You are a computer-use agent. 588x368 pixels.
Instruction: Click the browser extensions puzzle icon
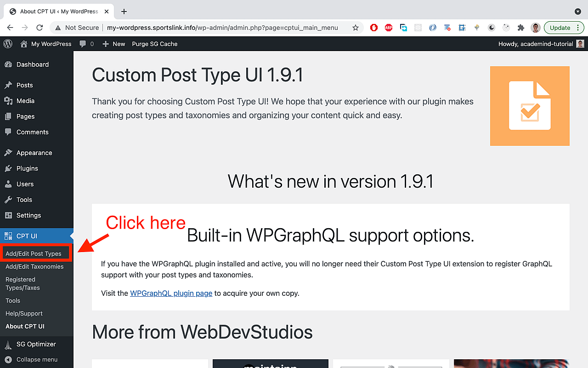pyautogui.click(x=520, y=28)
